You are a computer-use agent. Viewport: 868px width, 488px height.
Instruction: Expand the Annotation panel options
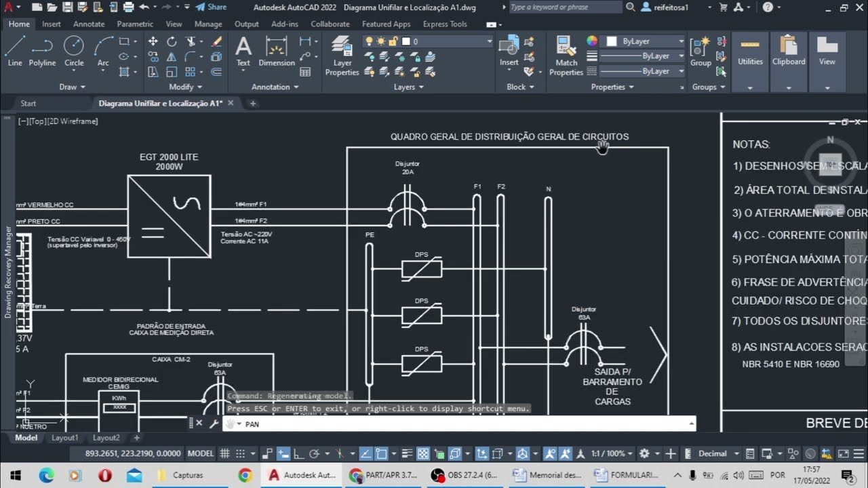pos(275,87)
